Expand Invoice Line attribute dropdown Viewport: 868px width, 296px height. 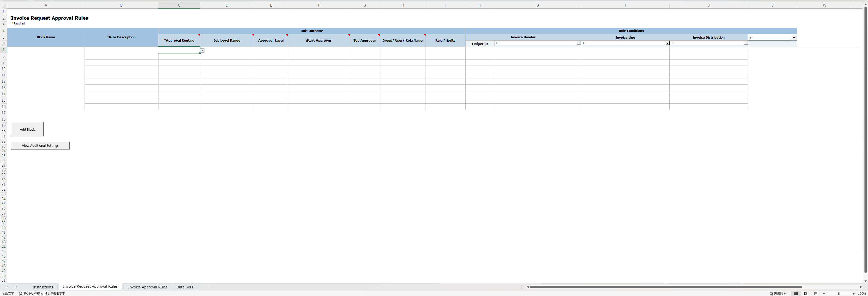click(x=667, y=43)
